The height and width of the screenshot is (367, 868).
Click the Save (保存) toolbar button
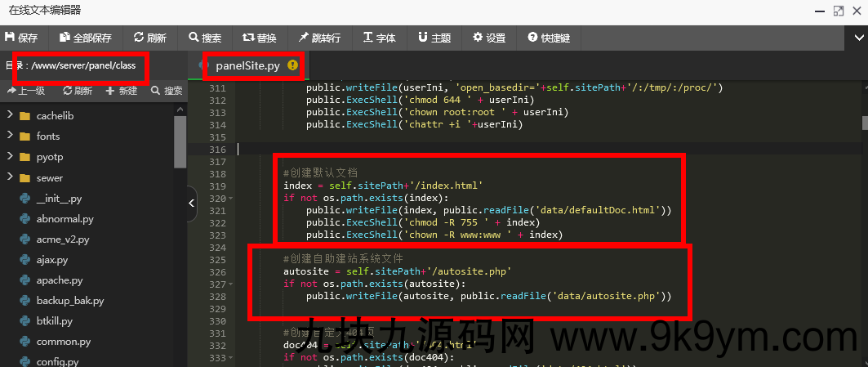(x=22, y=38)
